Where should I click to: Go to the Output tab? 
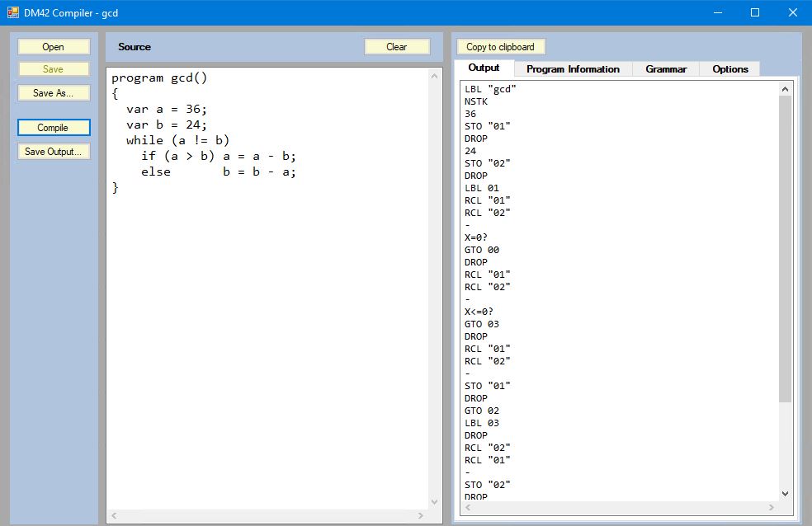tap(484, 68)
